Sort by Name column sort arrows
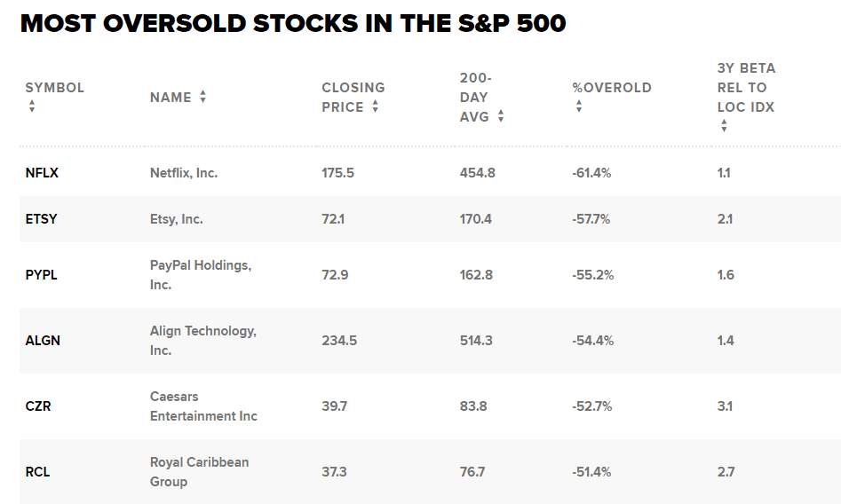 (x=202, y=97)
